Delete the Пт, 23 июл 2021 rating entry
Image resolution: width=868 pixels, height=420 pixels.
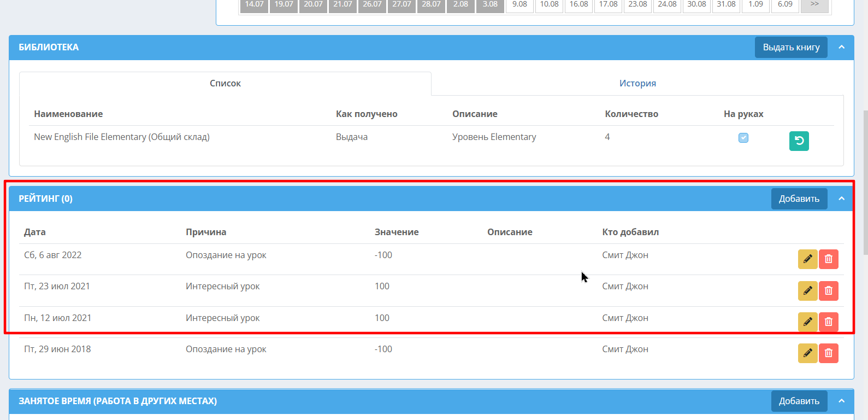[828, 290]
